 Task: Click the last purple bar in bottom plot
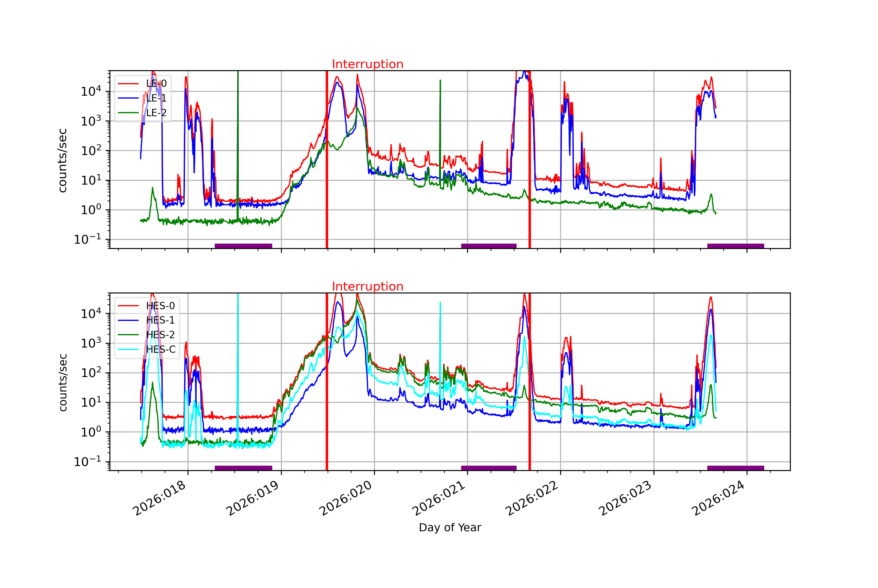[x=735, y=468]
